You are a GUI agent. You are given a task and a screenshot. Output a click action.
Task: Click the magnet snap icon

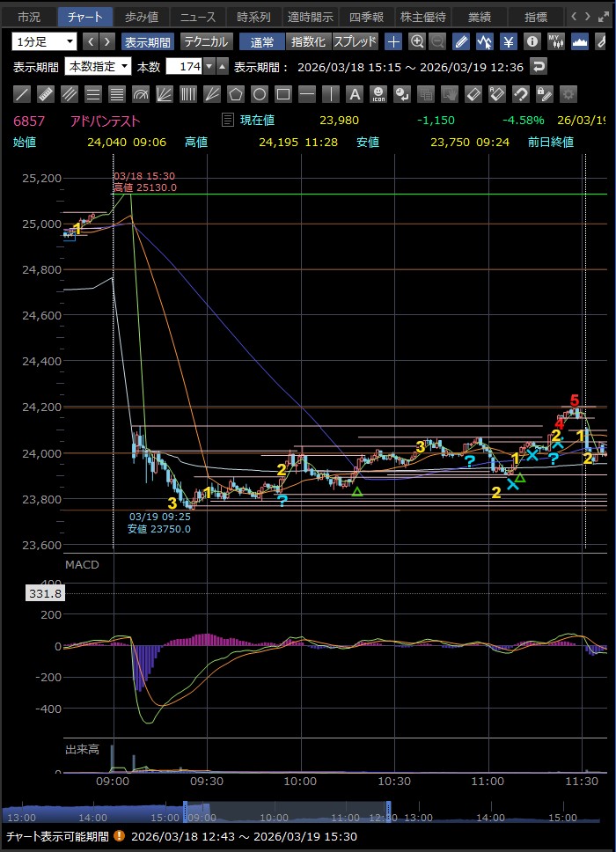tap(520, 94)
